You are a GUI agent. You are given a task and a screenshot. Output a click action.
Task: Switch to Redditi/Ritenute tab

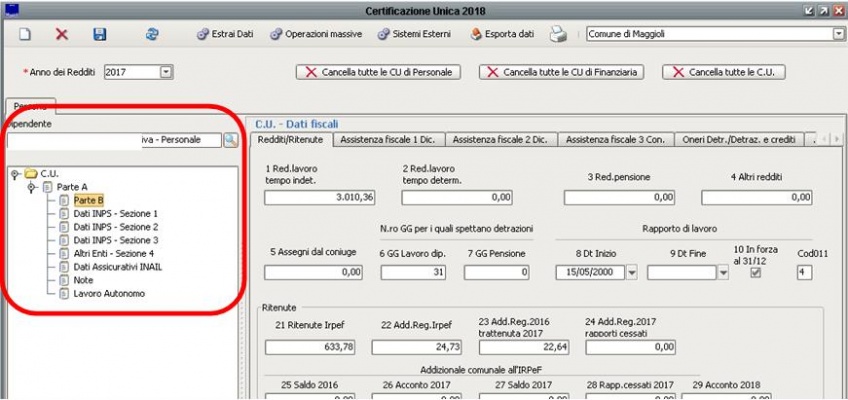[292, 139]
